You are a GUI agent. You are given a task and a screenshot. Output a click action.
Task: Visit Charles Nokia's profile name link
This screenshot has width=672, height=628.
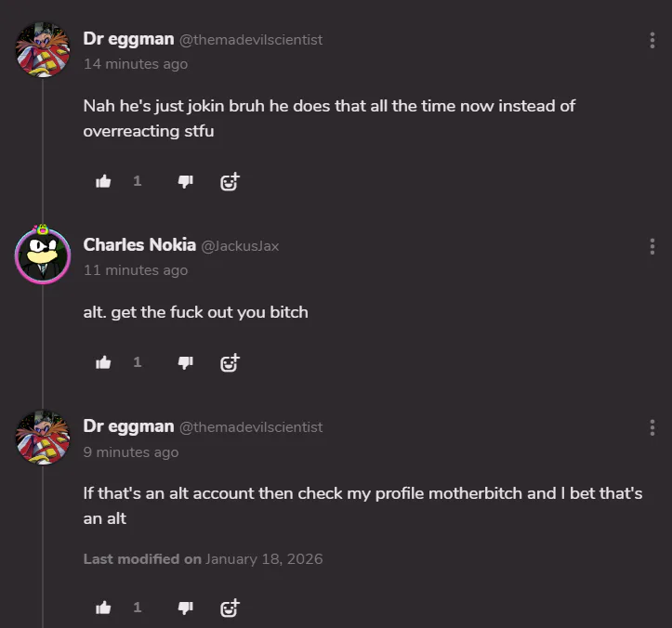point(139,245)
